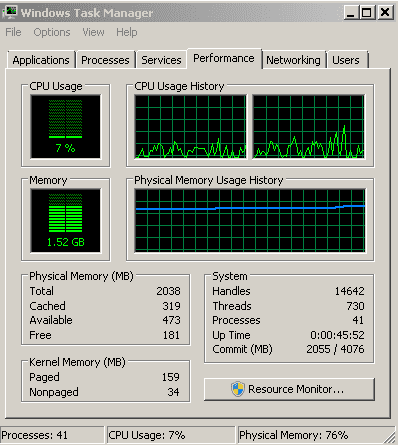Click the second CPU Usage History graph

[x=309, y=127]
